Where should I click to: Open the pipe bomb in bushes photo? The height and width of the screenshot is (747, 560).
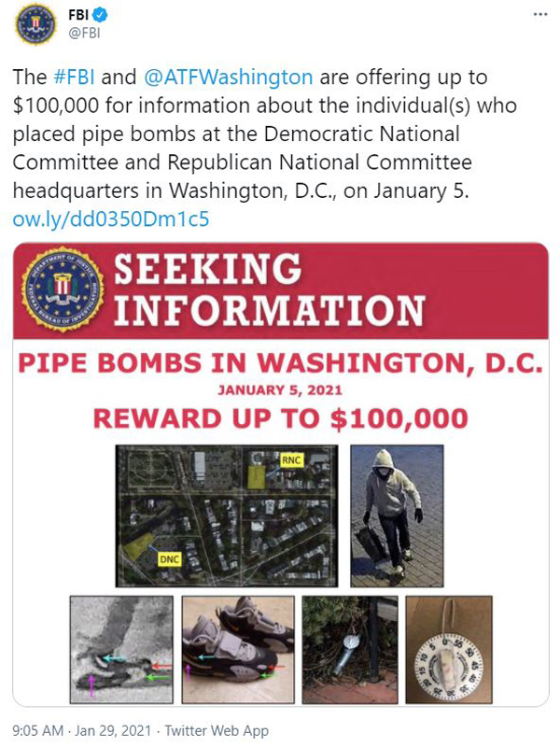coord(350,649)
